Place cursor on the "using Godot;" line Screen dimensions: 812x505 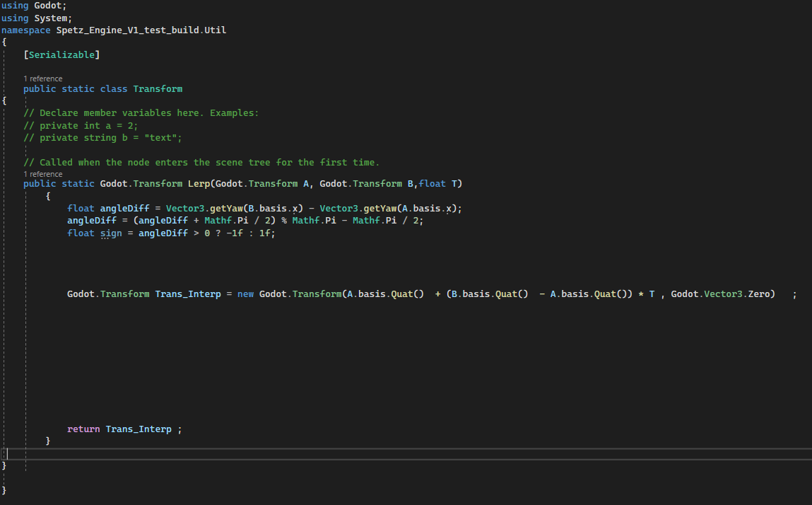34,6
